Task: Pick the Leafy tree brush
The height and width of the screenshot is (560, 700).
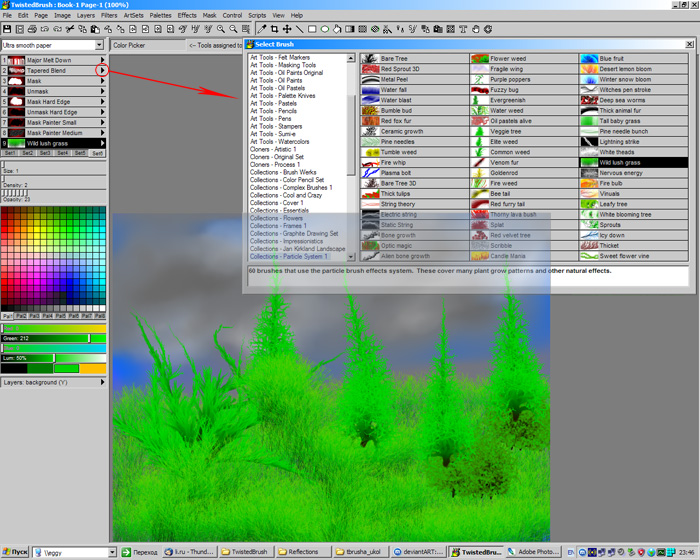Action: [x=633, y=204]
